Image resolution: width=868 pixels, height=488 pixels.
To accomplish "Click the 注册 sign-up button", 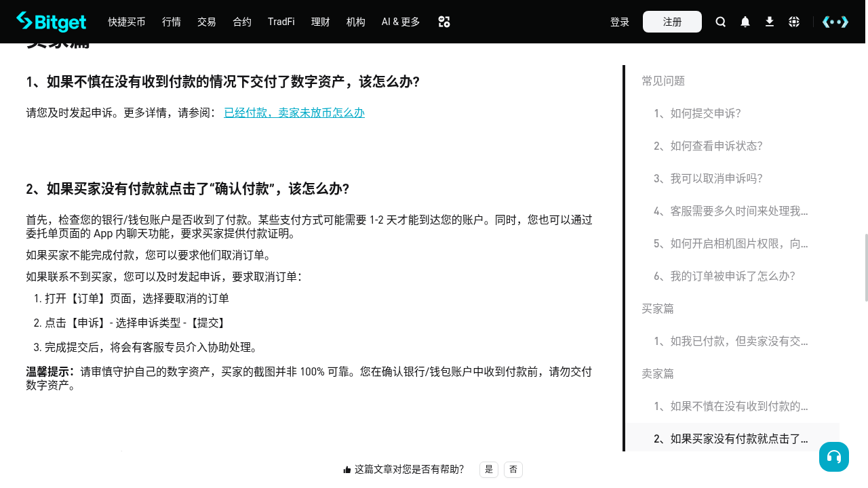I will pyautogui.click(x=672, y=22).
